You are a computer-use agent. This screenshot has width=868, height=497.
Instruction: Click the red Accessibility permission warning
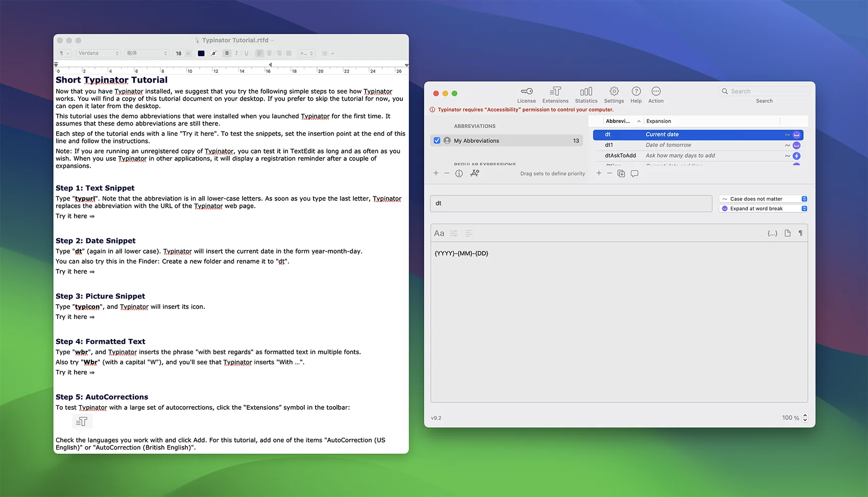coord(522,110)
